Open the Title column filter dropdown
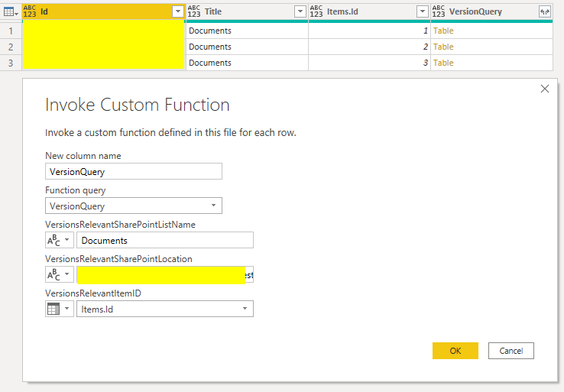Image resolution: width=564 pixels, height=392 pixels. coord(300,12)
